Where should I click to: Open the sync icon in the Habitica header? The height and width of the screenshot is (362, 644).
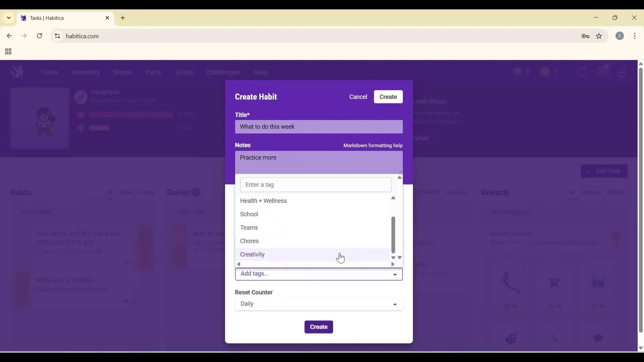[583, 72]
